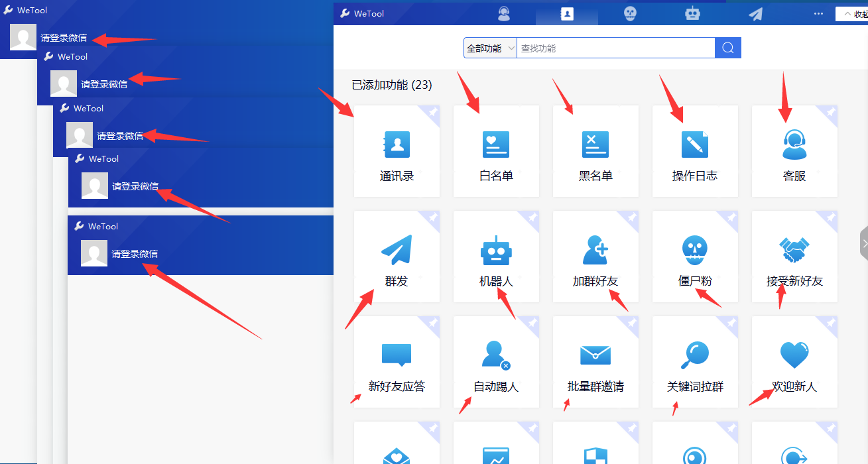Viewport: 868px width, 464px height.
Task: Click the 收起 collapse button
Action: pos(853,14)
